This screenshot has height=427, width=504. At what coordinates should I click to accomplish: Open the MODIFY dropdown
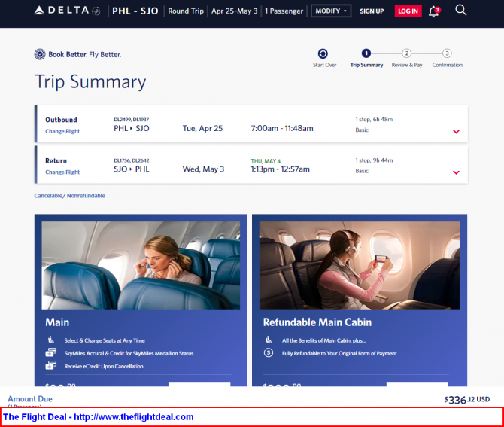(x=331, y=11)
